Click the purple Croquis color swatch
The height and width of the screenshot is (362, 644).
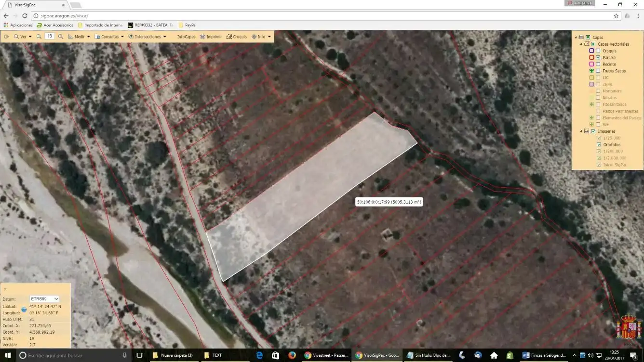click(591, 51)
